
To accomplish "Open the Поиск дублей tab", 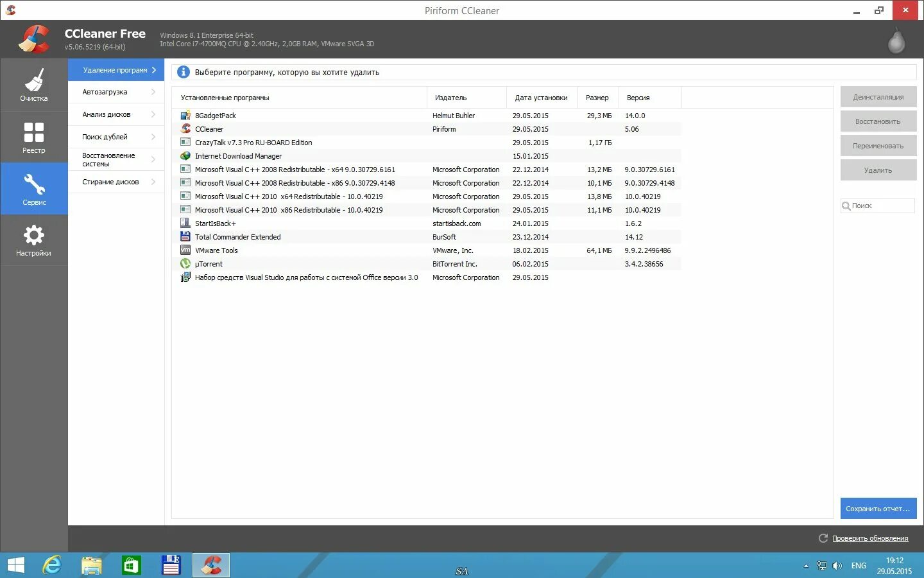I will 116,137.
